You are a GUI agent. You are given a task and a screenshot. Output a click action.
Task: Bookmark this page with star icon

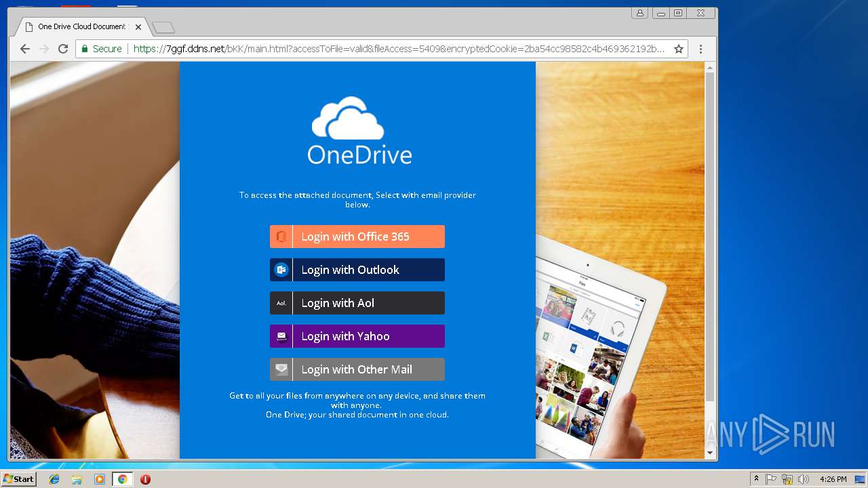[x=678, y=49]
